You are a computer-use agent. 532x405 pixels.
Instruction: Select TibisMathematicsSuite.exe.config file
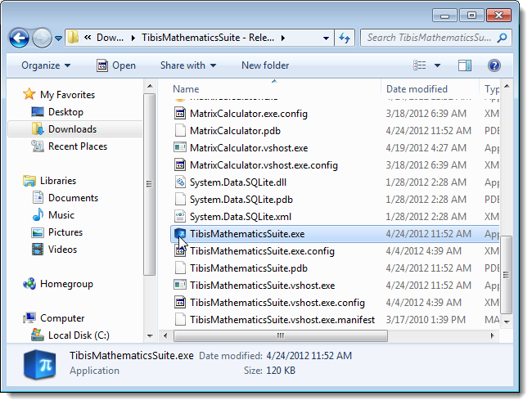click(x=262, y=251)
